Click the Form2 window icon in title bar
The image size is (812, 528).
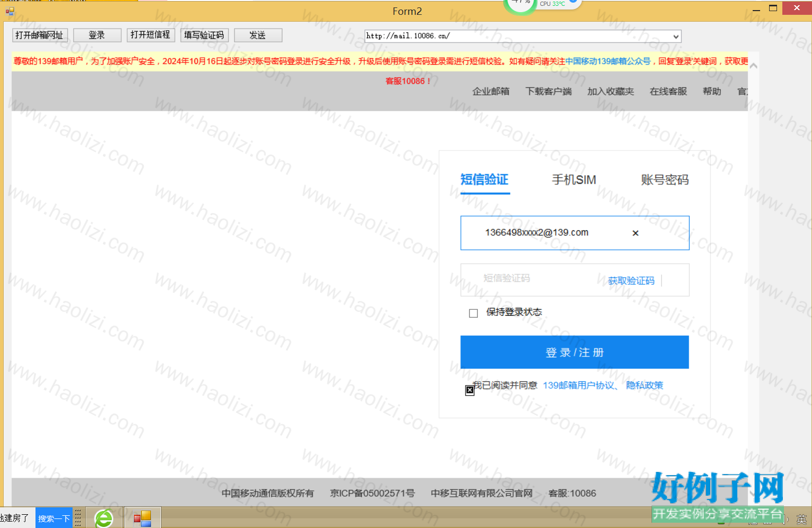click(10, 11)
